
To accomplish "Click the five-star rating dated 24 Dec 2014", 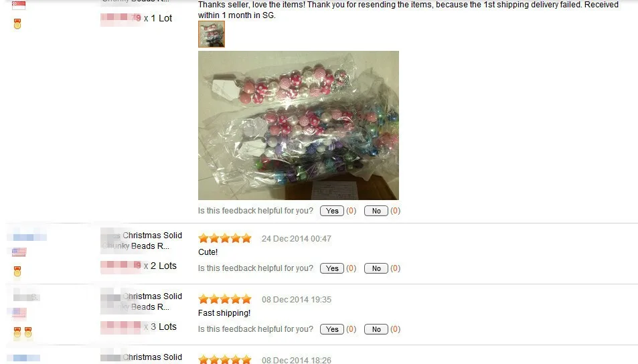I will pyautogui.click(x=224, y=238).
